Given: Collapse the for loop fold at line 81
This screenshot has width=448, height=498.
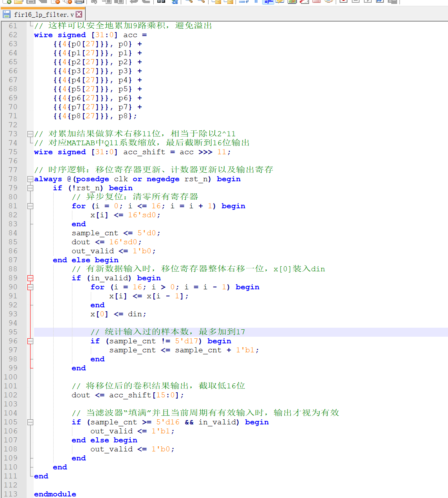Looking at the screenshot, I should click(x=30, y=206).
